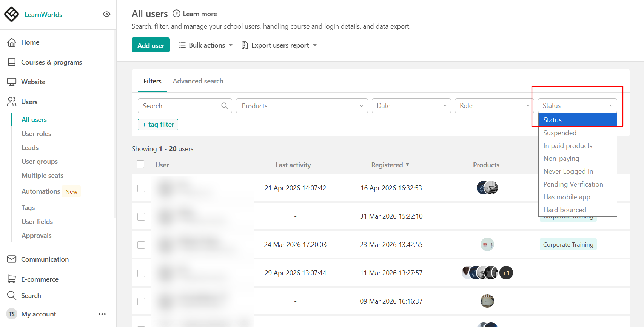Click the Learn more help icon
644x327 pixels.
pyautogui.click(x=176, y=14)
